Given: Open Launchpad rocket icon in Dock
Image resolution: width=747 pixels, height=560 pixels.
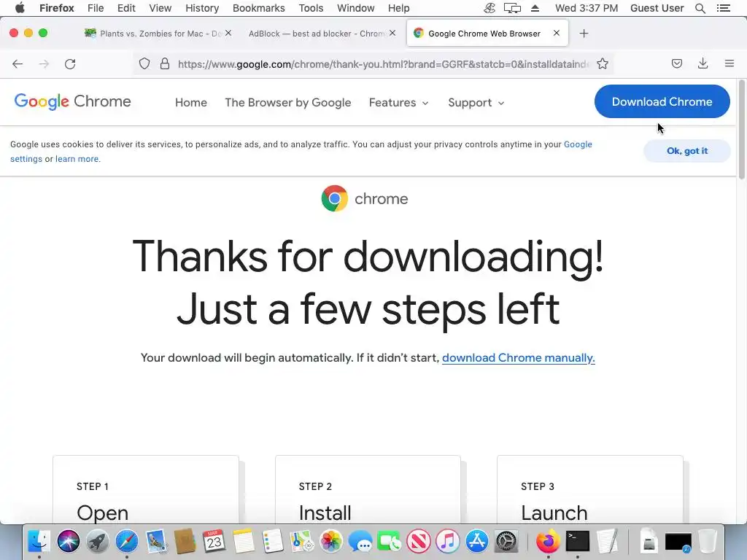Looking at the screenshot, I should [97, 542].
